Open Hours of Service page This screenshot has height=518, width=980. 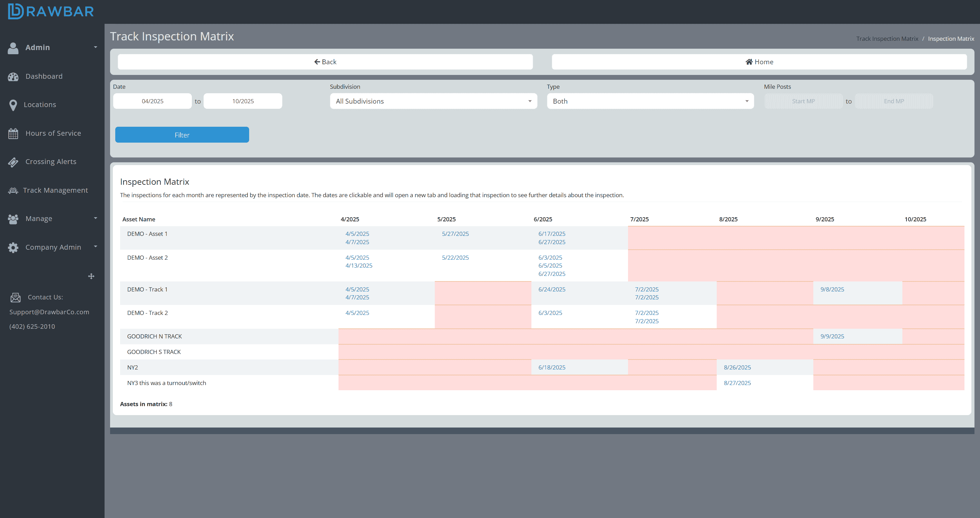pos(53,133)
